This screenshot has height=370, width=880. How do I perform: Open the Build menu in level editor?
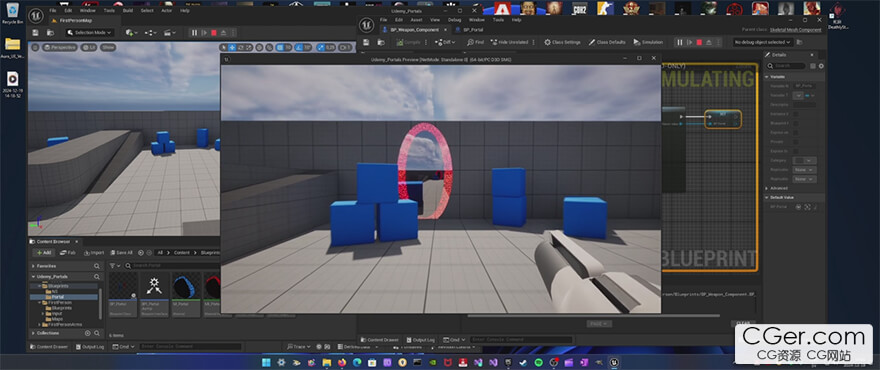[x=127, y=11]
